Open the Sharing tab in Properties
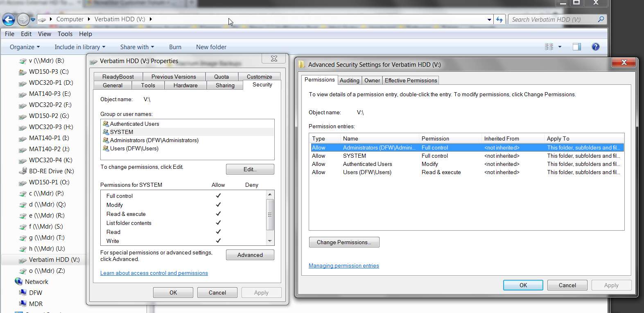This screenshot has height=313, width=644. (225, 85)
